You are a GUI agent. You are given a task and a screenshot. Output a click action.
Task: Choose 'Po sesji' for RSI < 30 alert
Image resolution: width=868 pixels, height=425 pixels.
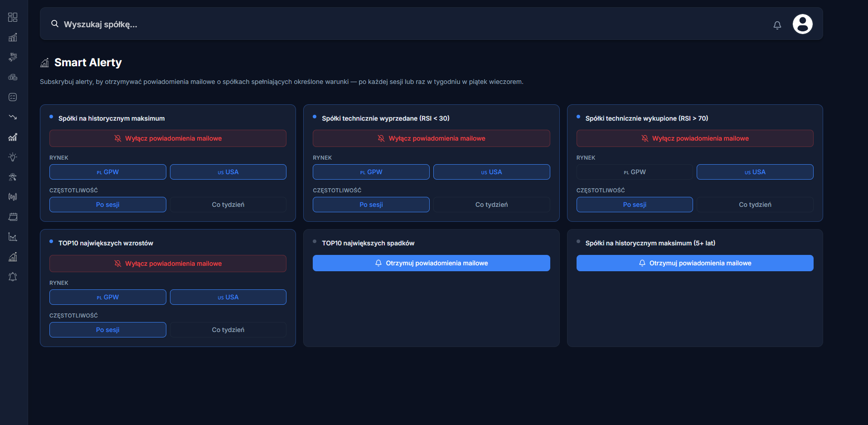click(x=371, y=205)
